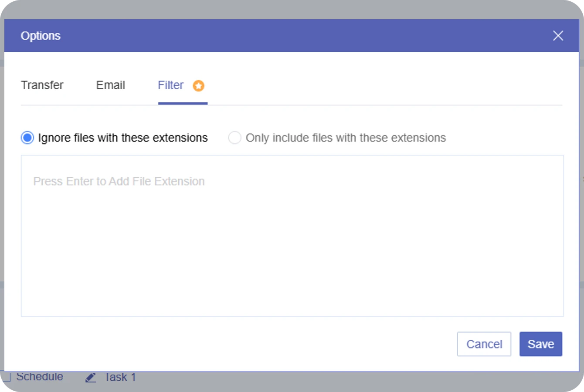The height and width of the screenshot is (392, 584).
Task: Select the Ignore files radio button circle
Action: (x=27, y=138)
